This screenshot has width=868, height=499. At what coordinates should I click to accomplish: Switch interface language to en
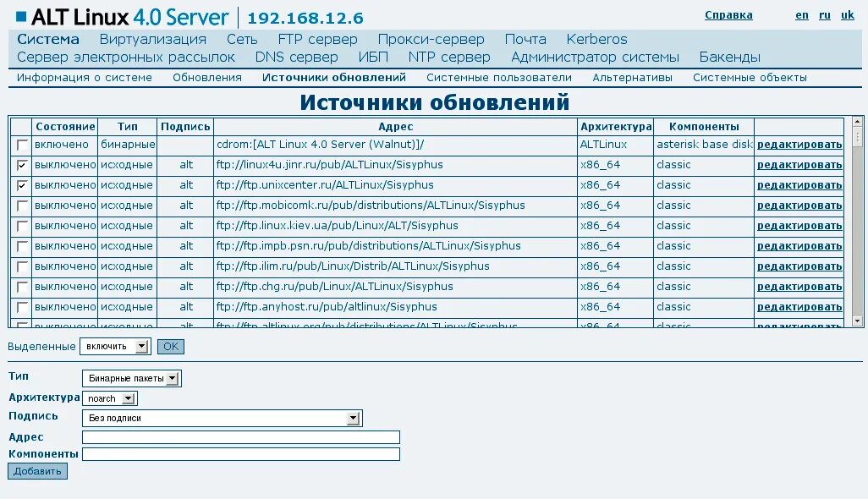pos(801,15)
